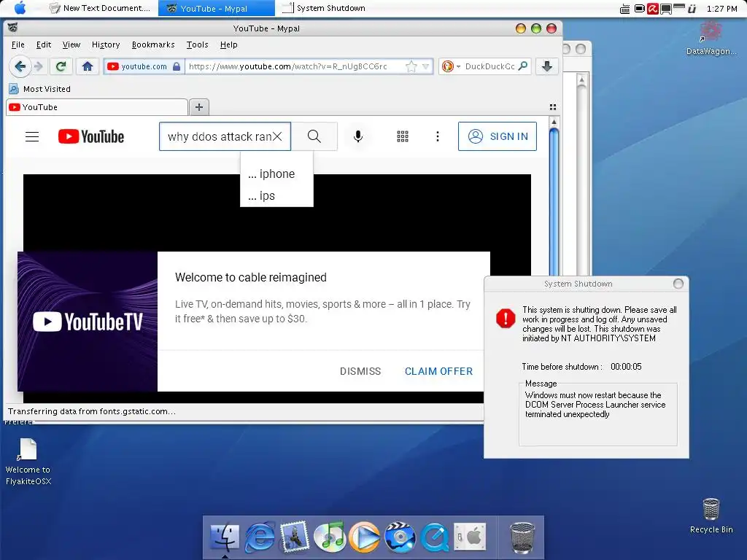Open Finder from the dock

click(x=225, y=537)
